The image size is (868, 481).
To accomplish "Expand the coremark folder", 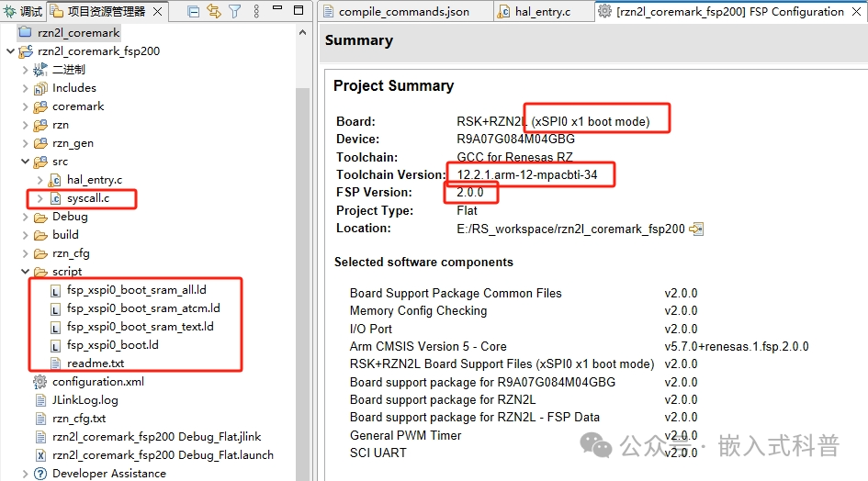I will pyautogui.click(x=25, y=106).
